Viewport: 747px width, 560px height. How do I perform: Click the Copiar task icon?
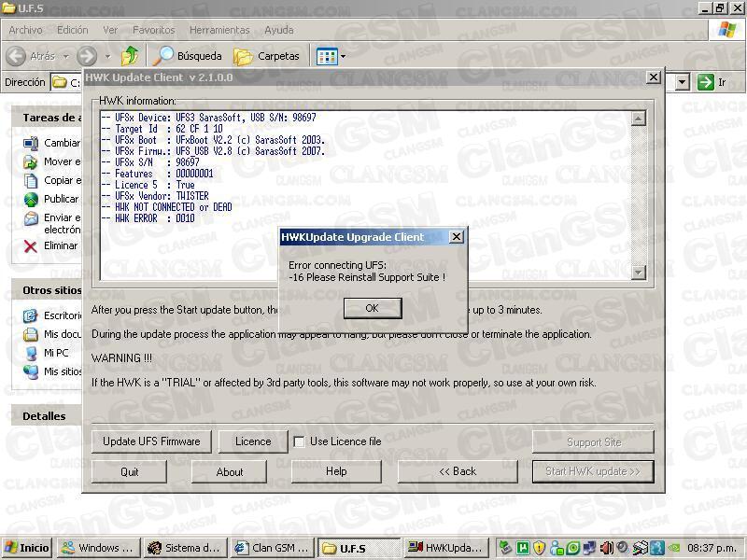tap(32, 179)
